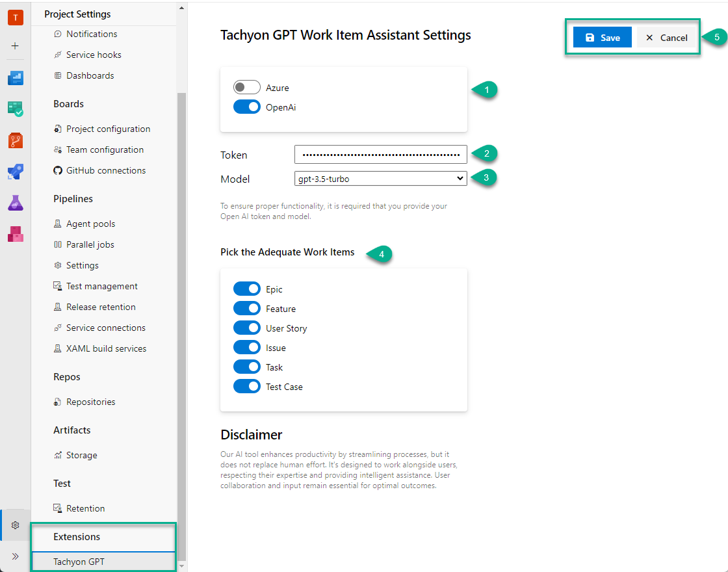Launch Pipelines via the rocket icon

pyautogui.click(x=16, y=172)
